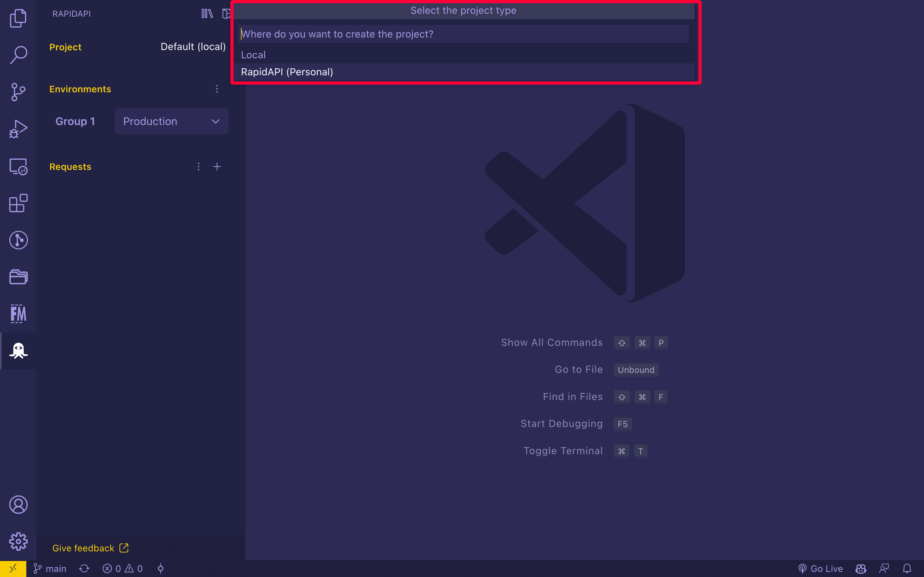924x577 pixels.
Task: Click the Add Request plus button
Action: click(218, 167)
